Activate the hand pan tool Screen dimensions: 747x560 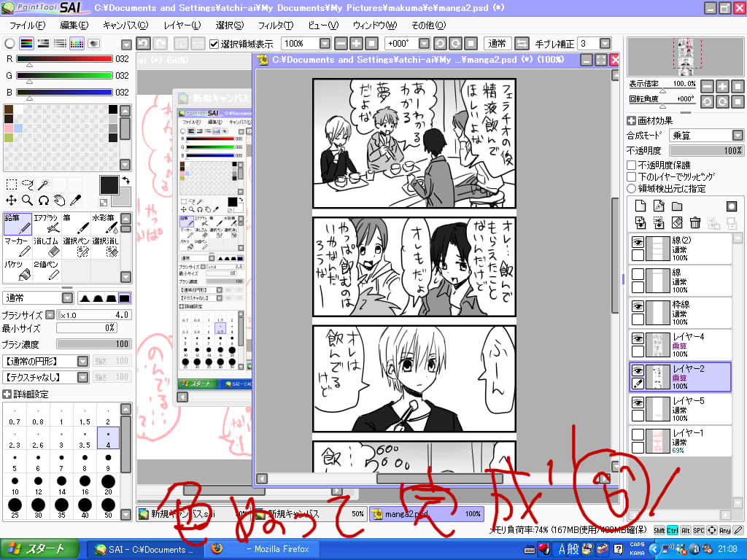click(60, 201)
